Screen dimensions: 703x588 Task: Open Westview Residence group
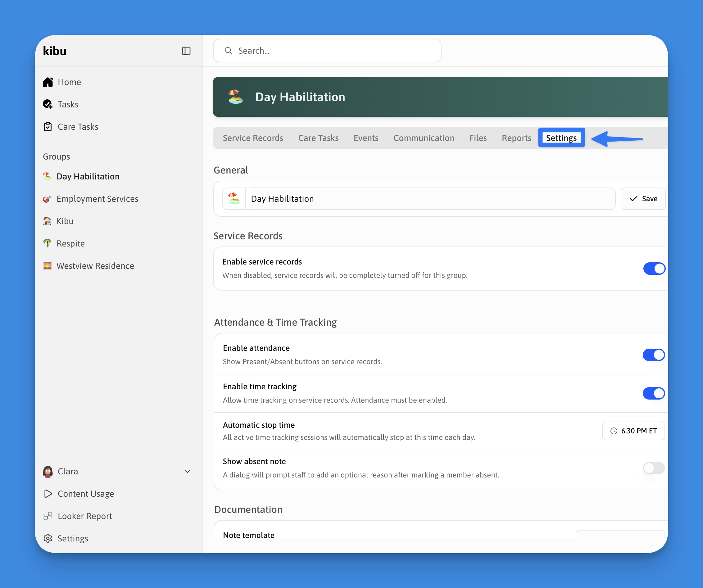click(95, 266)
